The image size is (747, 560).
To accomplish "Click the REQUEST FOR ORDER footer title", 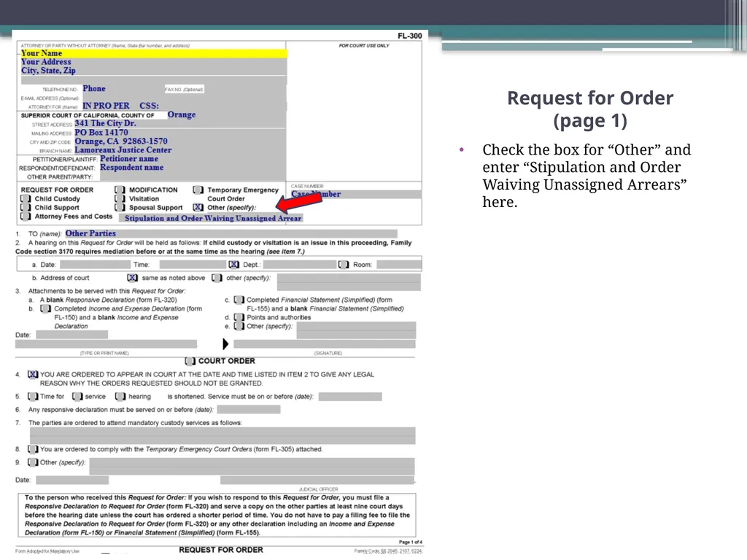I will [x=221, y=550].
